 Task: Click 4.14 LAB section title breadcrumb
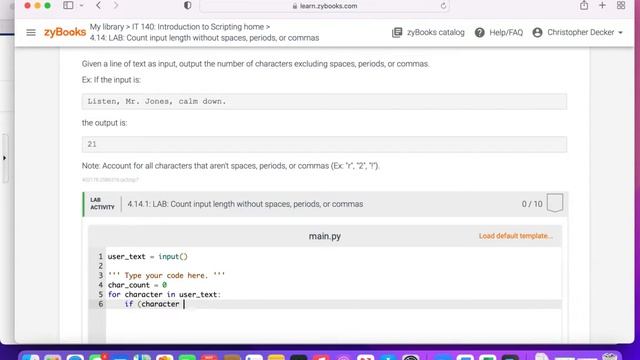[x=204, y=38]
